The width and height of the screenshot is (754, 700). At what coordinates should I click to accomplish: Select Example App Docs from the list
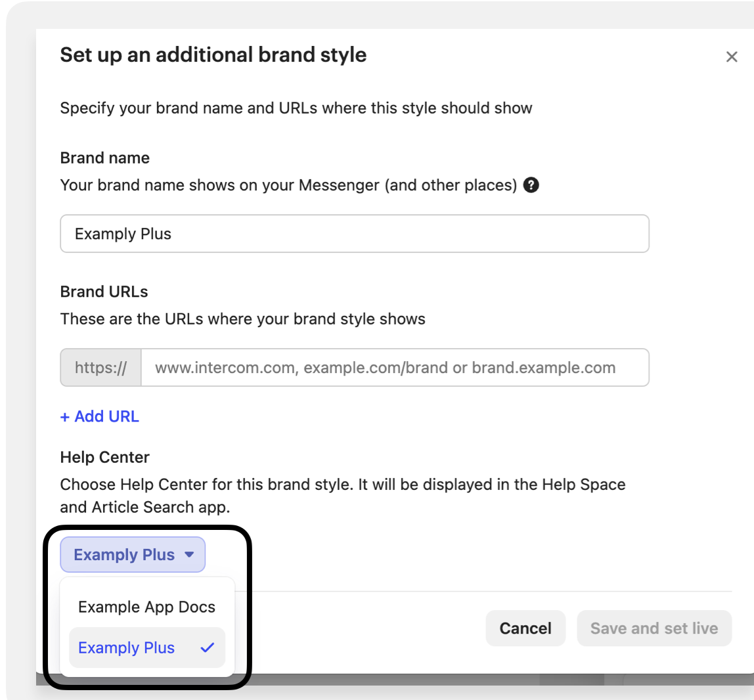(x=146, y=607)
